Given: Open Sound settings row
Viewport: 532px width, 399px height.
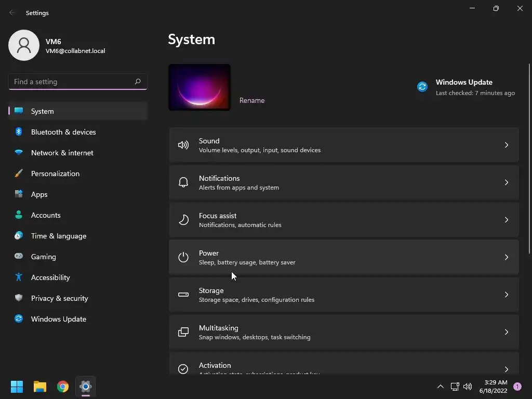Looking at the screenshot, I should point(344,145).
